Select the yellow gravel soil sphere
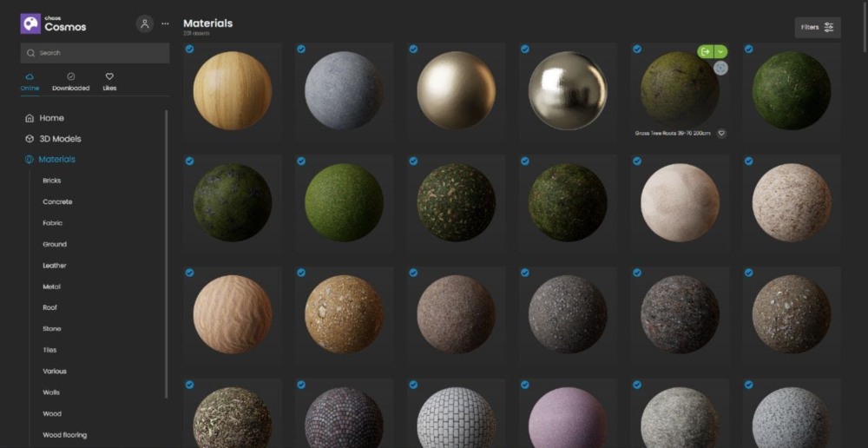868x448 pixels. 344,314
